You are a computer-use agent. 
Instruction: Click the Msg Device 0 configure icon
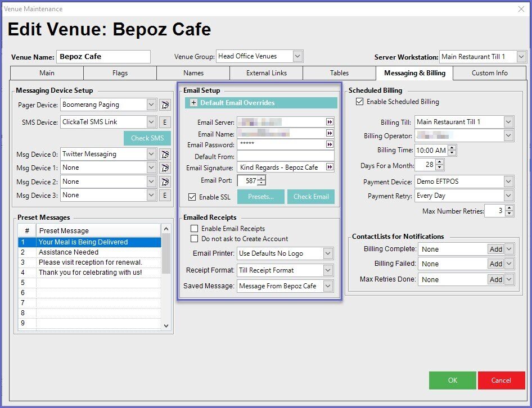point(165,154)
